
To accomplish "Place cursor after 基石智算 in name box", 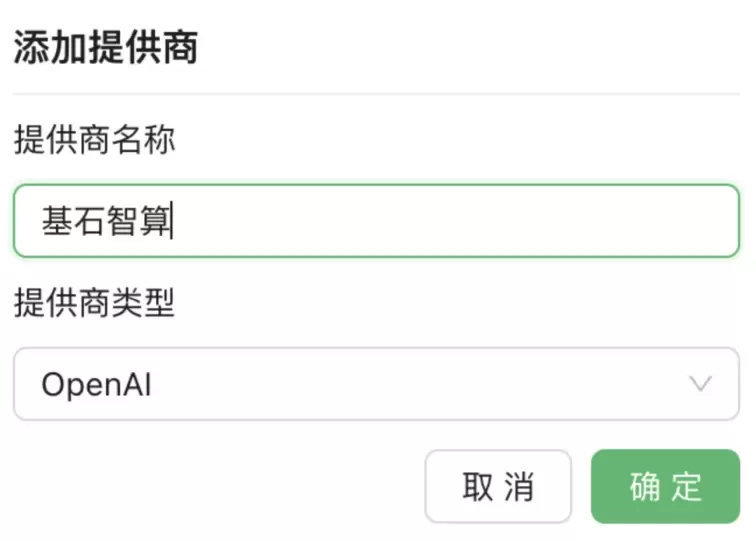I will point(174,221).
